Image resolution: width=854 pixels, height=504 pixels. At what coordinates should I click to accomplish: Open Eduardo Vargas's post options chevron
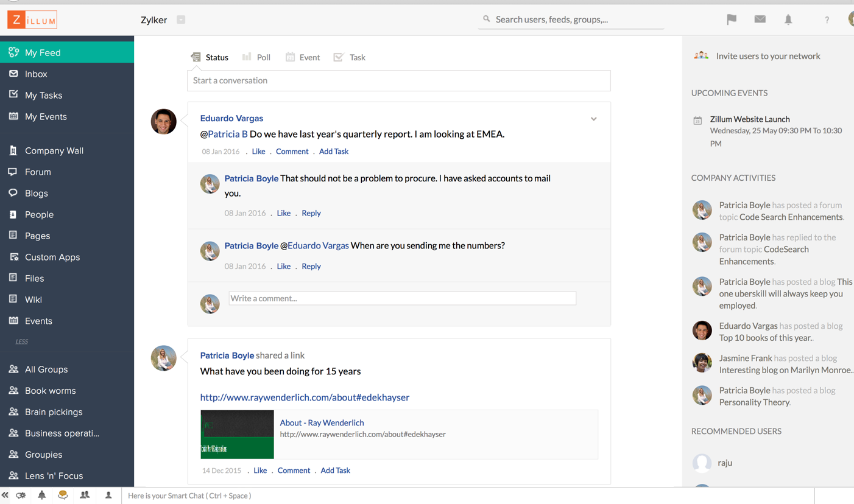click(x=593, y=119)
